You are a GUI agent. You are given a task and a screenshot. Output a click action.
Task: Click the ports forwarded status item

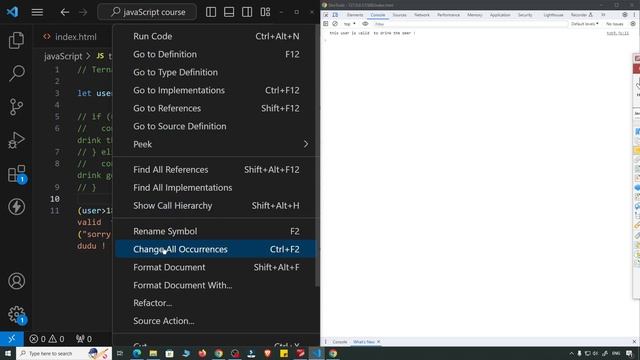[x=84, y=339]
